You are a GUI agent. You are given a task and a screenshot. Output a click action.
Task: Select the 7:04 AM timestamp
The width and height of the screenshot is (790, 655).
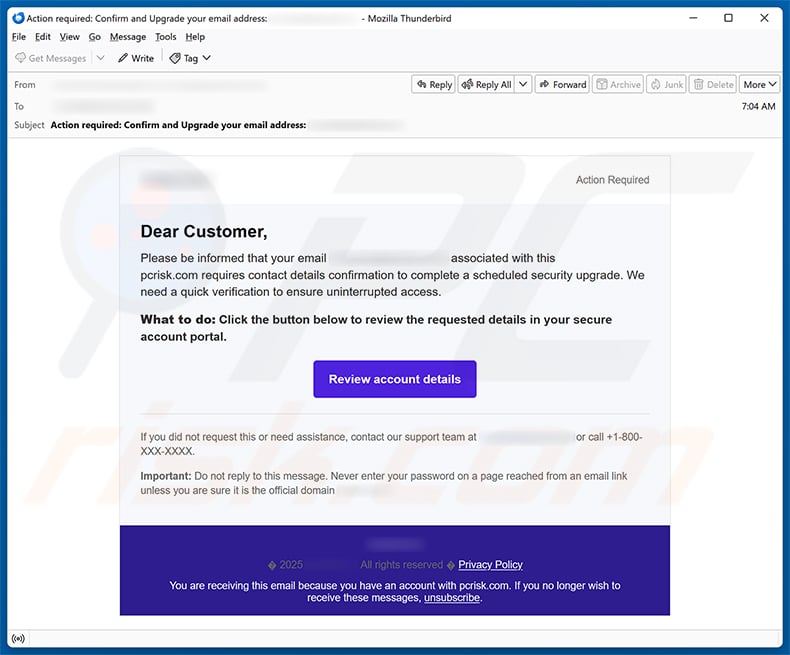758,106
